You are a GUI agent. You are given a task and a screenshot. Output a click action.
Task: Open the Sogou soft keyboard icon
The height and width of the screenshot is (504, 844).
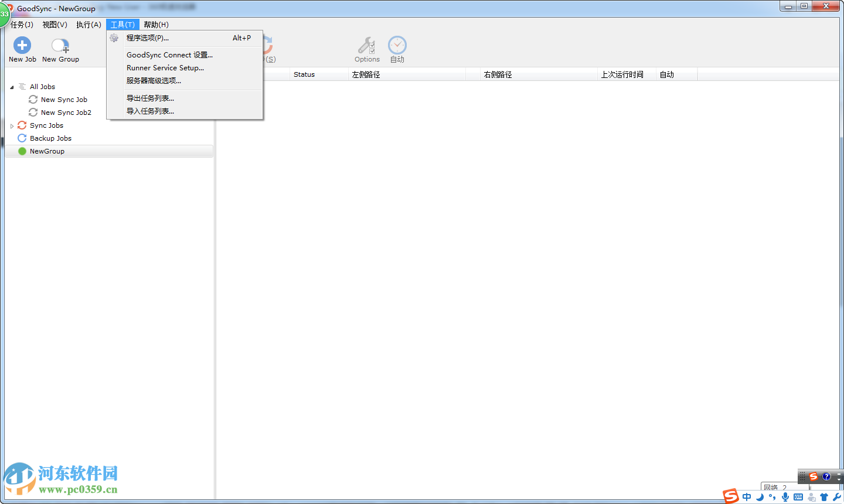click(x=798, y=497)
